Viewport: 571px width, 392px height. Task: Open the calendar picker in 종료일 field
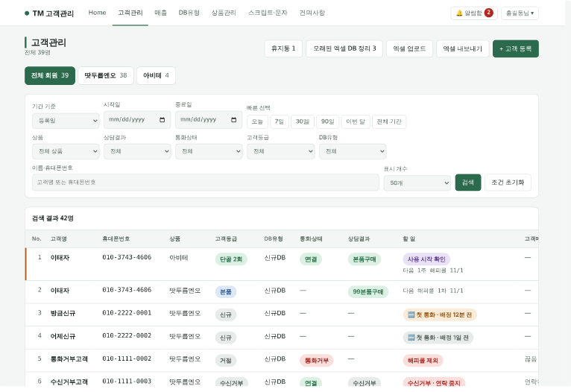coord(234,120)
